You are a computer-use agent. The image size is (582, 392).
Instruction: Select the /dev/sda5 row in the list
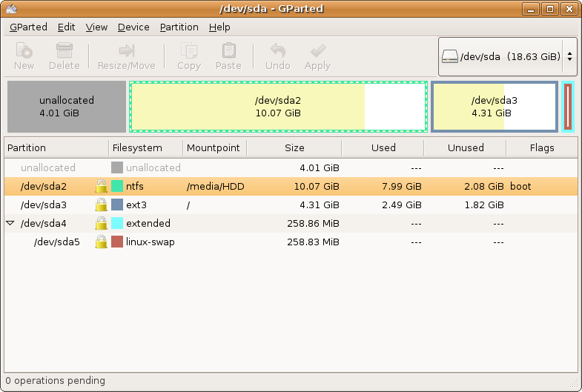291,242
